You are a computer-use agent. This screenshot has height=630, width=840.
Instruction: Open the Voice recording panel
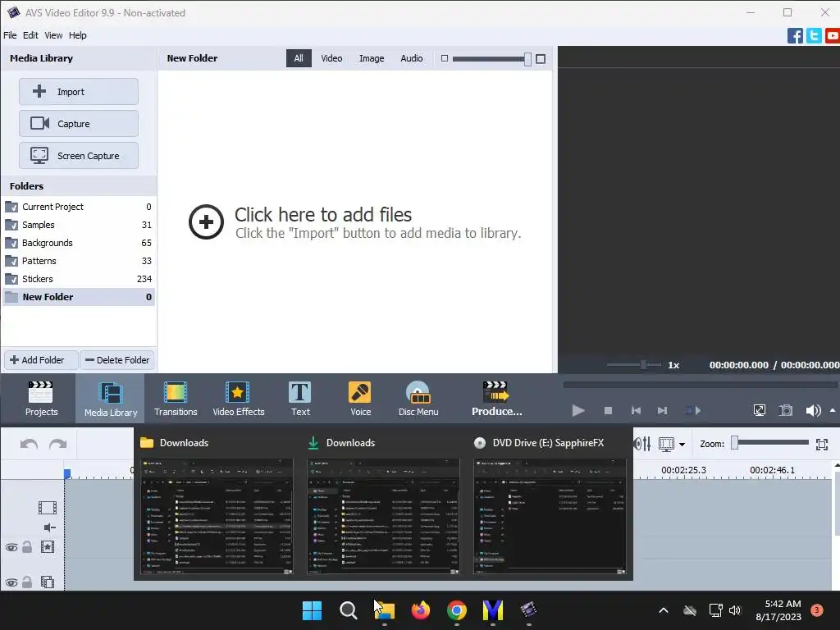360,399
